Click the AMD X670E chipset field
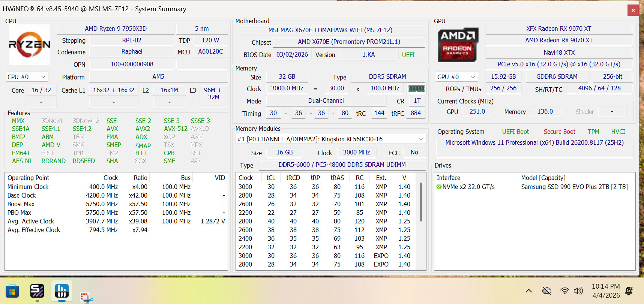 click(x=349, y=42)
